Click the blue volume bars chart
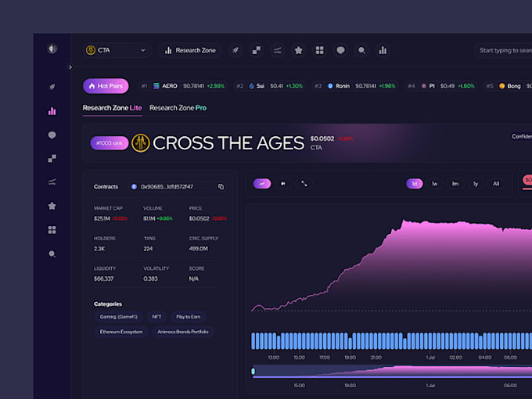 tap(391, 341)
